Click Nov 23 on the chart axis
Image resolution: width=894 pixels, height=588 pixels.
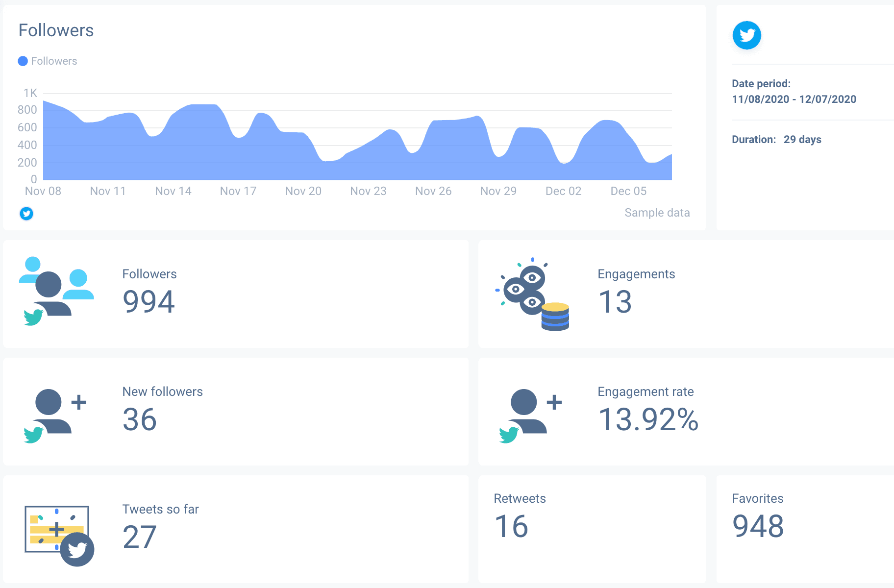pos(368,191)
